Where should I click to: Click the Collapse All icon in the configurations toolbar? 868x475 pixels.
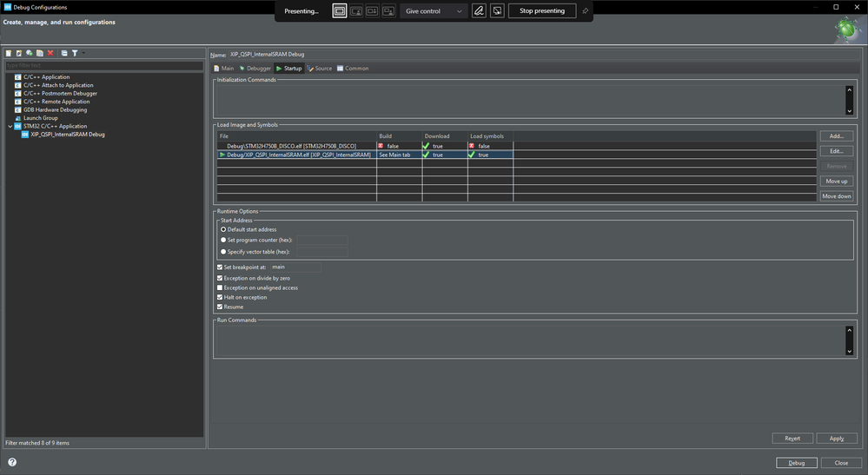(x=64, y=54)
